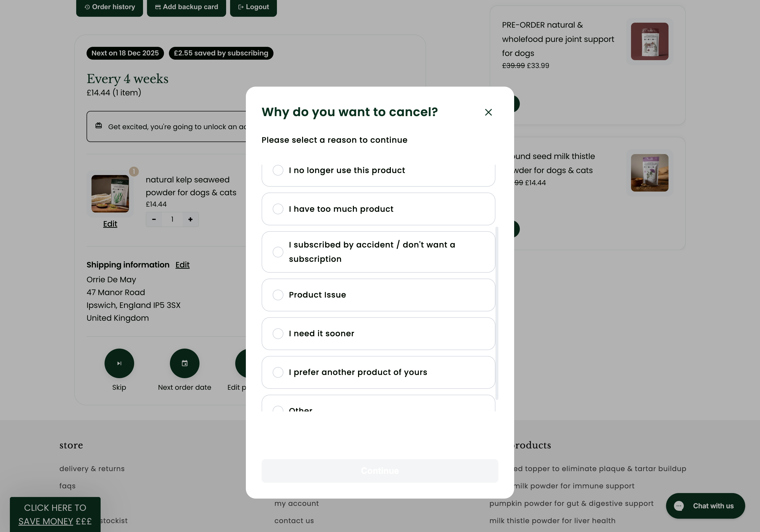Decrease kelp powder quantity with minus
Image resolution: width=760 pixels, height=532 pixels.
[154, 219]
